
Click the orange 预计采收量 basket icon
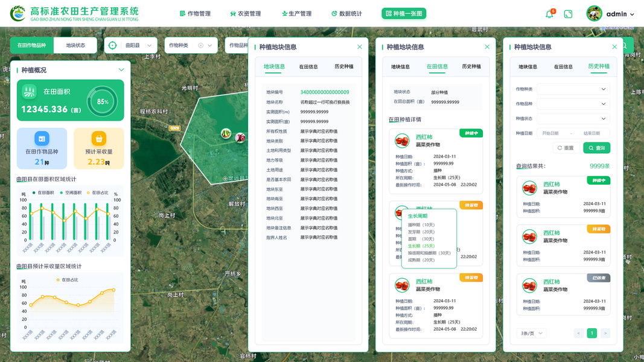(98, 139)
